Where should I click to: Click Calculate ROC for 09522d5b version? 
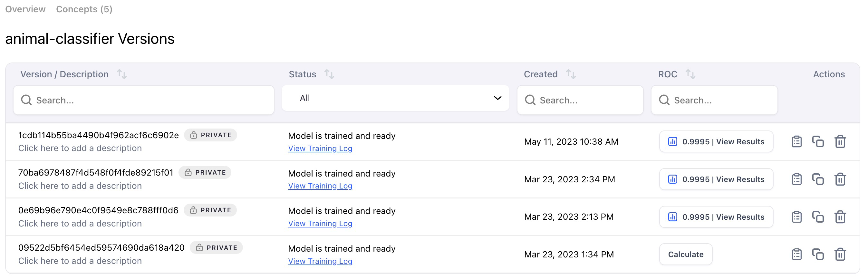[x=686, y=255]
